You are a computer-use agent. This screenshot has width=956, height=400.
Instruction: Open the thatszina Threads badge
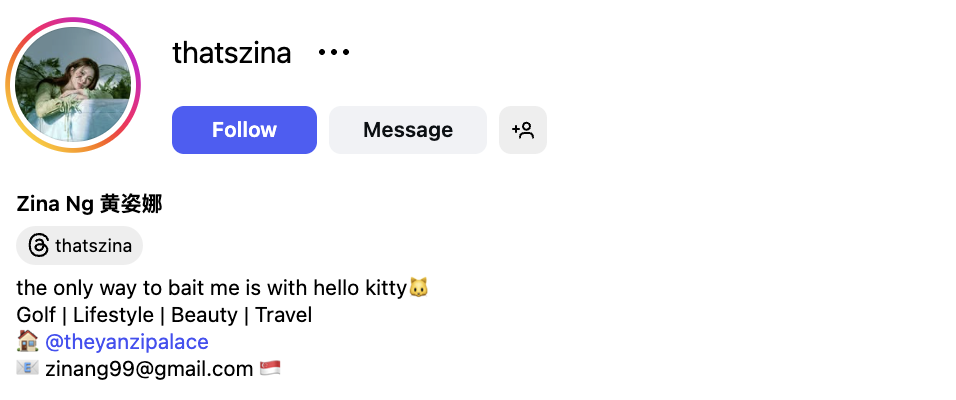click(81, 245)
